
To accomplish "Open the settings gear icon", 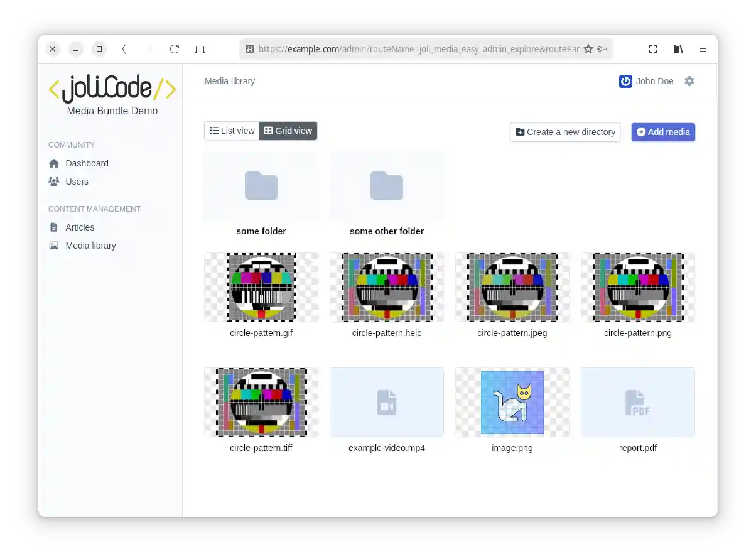I will (689, 81).
